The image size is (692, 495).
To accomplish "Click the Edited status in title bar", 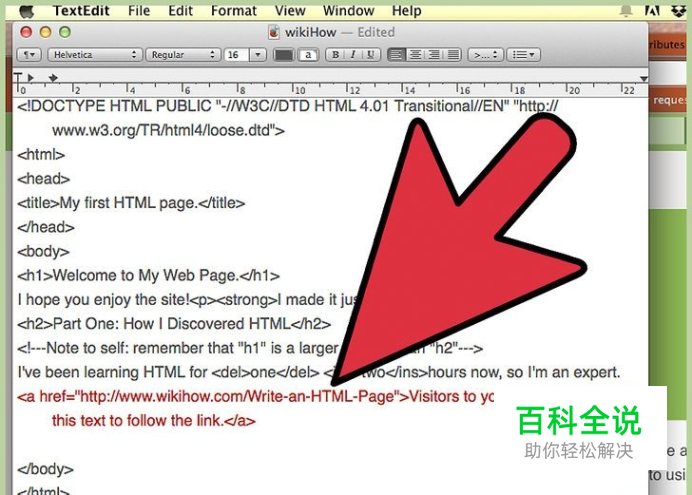I will pyautogui.click(x=376, y=32).
